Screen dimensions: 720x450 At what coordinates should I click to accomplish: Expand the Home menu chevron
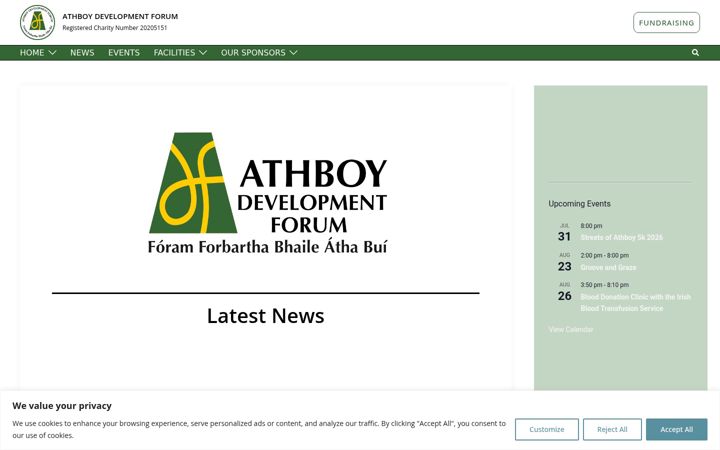click(x=52, y=53)
